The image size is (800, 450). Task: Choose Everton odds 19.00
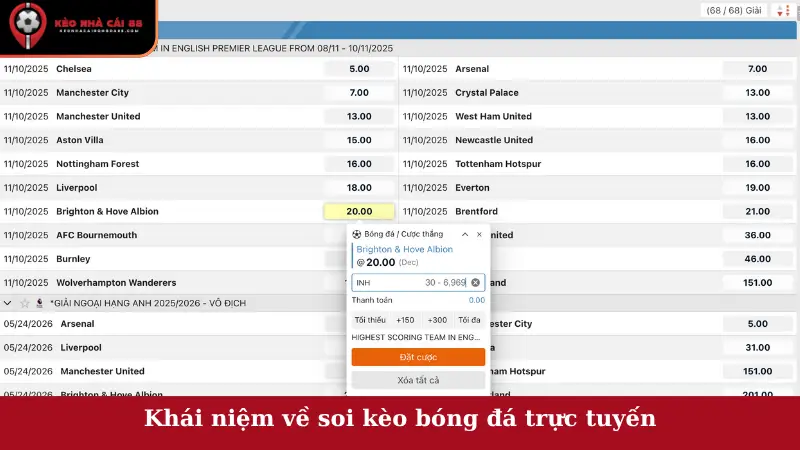758,188
